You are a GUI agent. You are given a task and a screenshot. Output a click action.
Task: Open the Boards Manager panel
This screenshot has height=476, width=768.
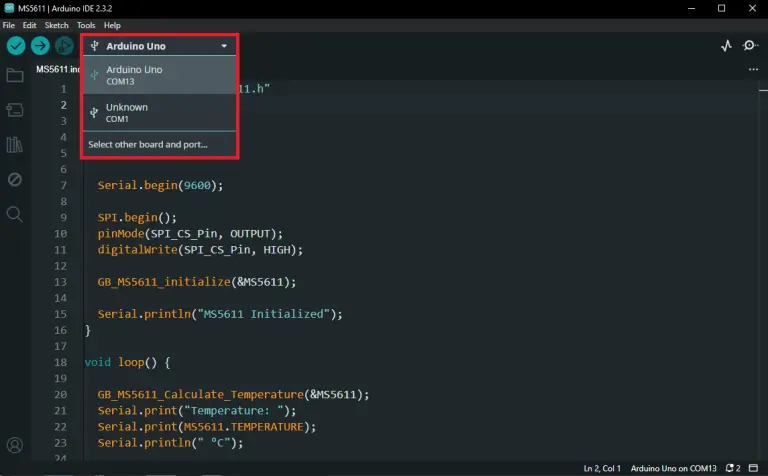pos(15,110)
